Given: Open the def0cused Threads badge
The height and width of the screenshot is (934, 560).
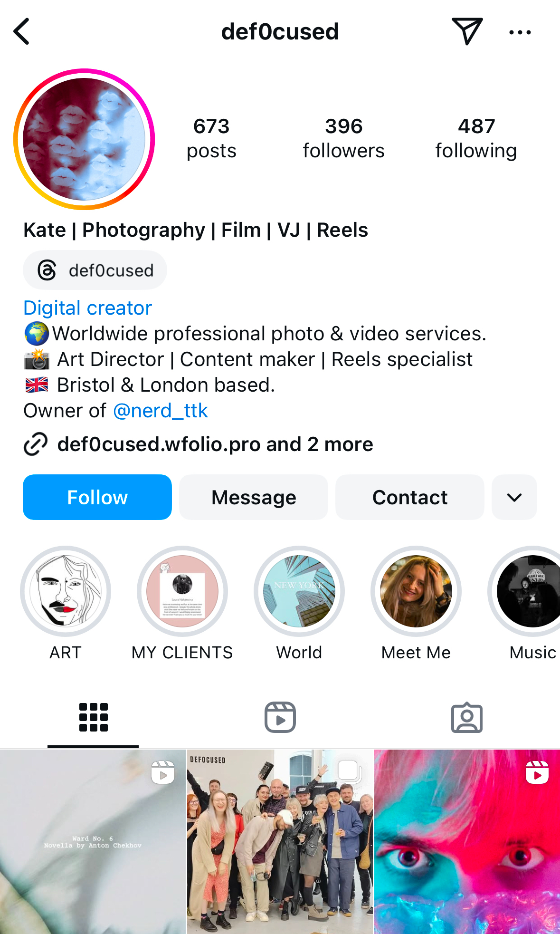Looking at the screenshot, I should click(x=95, y=270).
